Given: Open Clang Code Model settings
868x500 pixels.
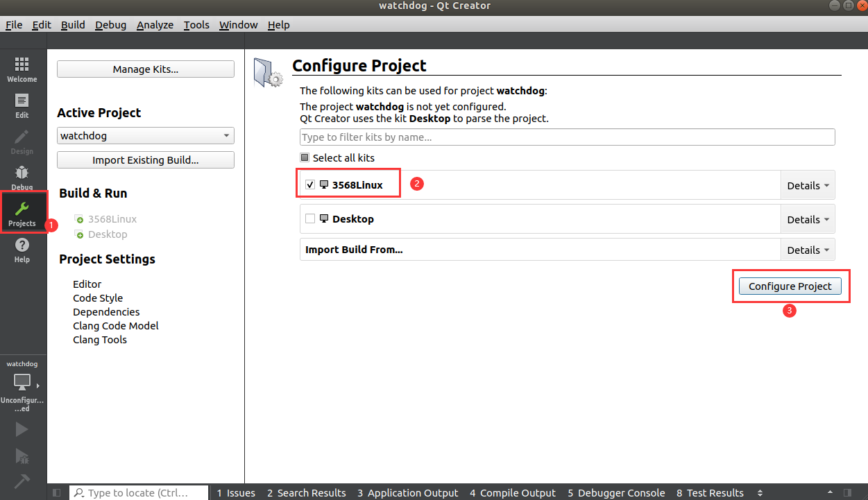Looking at the screenshot, I should [116, 326].
